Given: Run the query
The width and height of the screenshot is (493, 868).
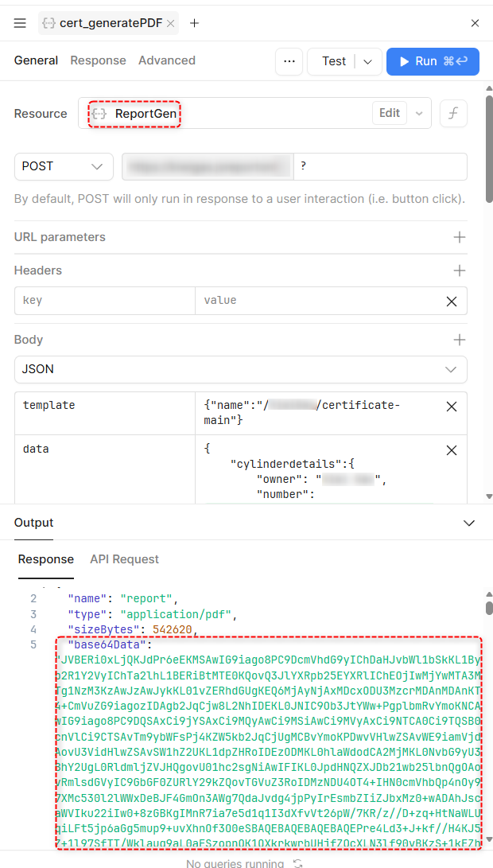Looking at the screenshot, I should (x=433, y=61).
